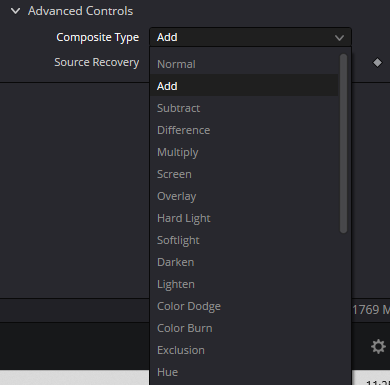This screenshot has width=390, height=385.
Task: Choose Hue blend mode
Action: (x=244, y=372)
